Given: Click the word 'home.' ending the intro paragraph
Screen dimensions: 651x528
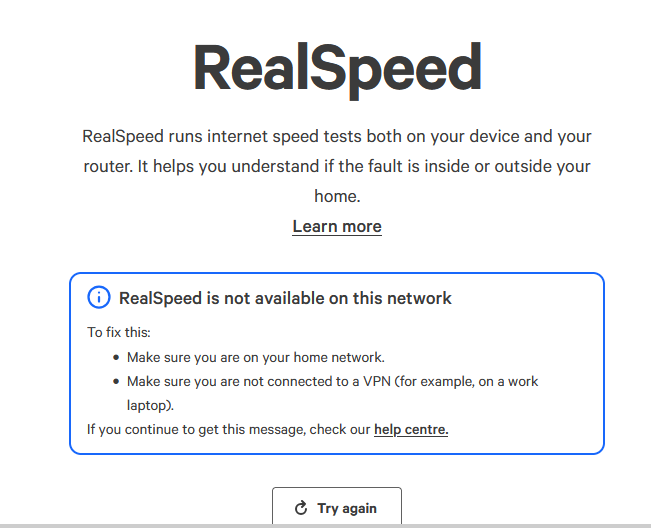Looking at the screenshot, I should coord(337,196).
